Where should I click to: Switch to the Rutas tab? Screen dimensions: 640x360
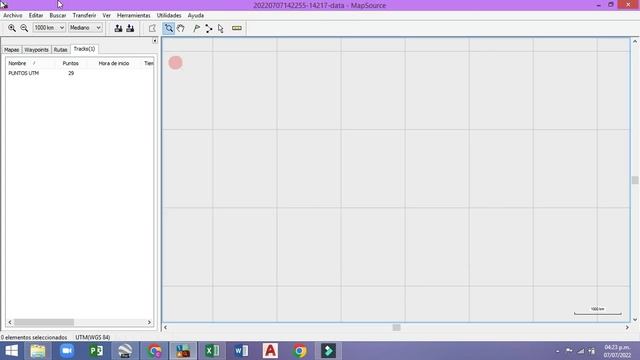pos(60,49)
